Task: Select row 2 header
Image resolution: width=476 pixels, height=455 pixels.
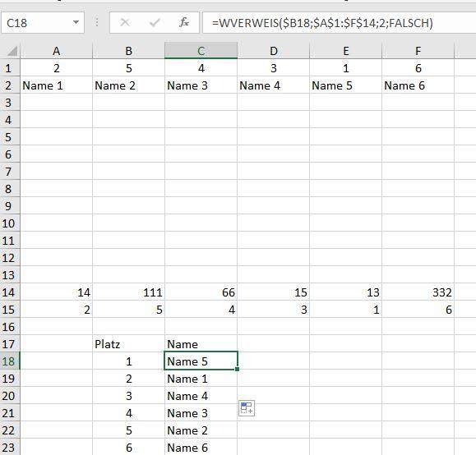Action: click(10, 85)
